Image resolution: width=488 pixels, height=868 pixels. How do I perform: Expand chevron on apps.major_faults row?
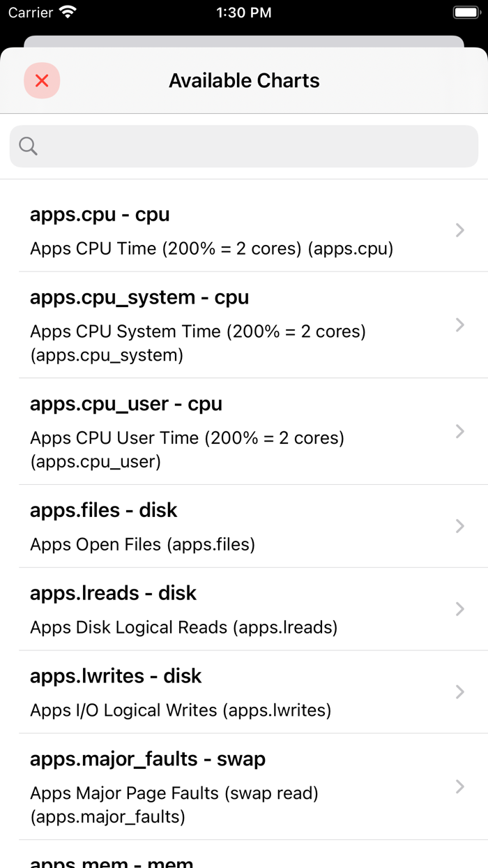pyautogui.click(x=459, y=786)
